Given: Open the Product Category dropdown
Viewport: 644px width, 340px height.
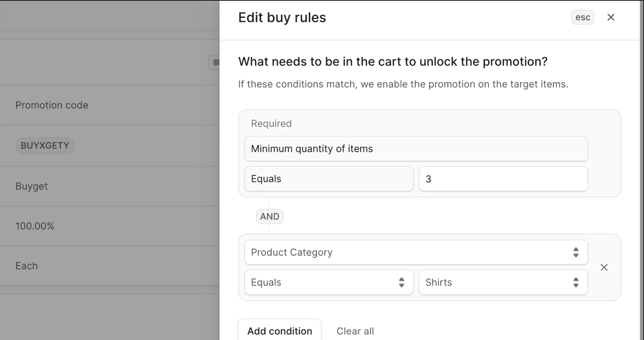Looking at the screenshot, I should click(416, 252).
